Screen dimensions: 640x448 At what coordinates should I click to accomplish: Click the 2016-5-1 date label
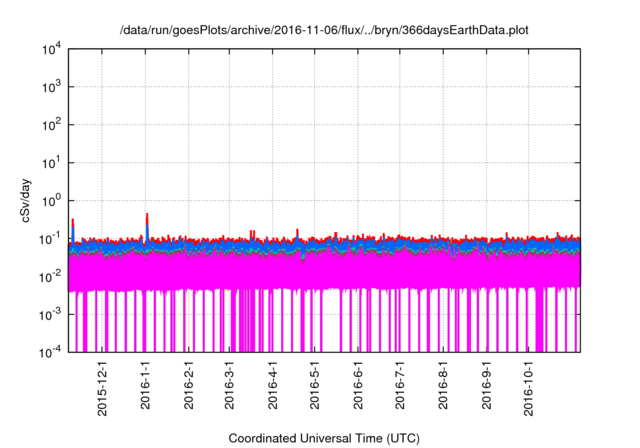tap(315, 385)
